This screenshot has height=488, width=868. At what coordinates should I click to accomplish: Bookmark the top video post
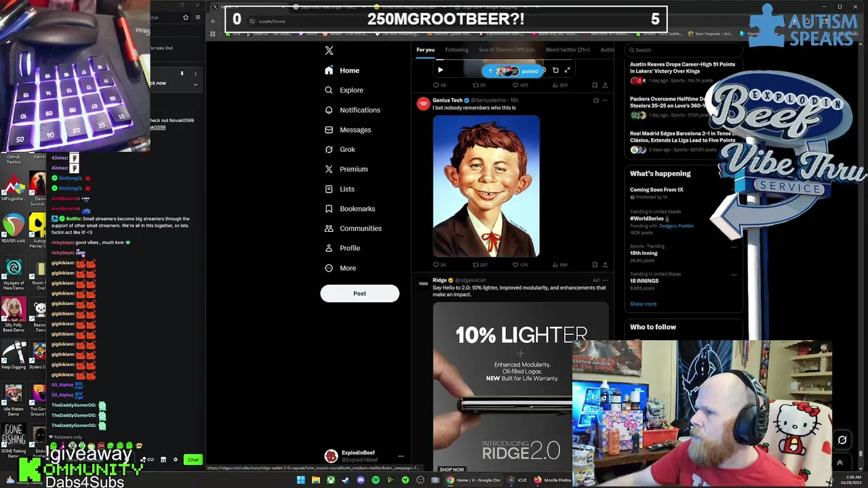click(x=595, y=85)
